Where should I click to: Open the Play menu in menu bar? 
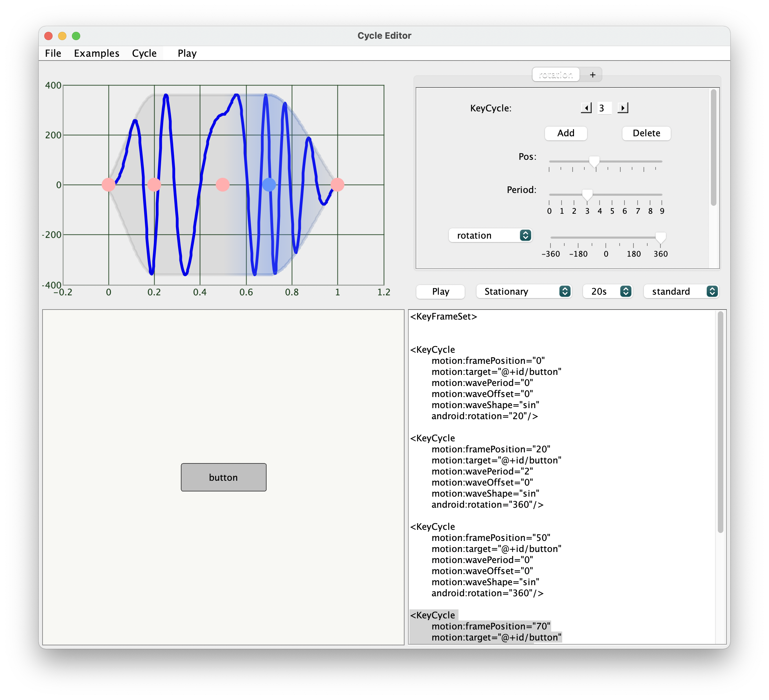point(187,53)
